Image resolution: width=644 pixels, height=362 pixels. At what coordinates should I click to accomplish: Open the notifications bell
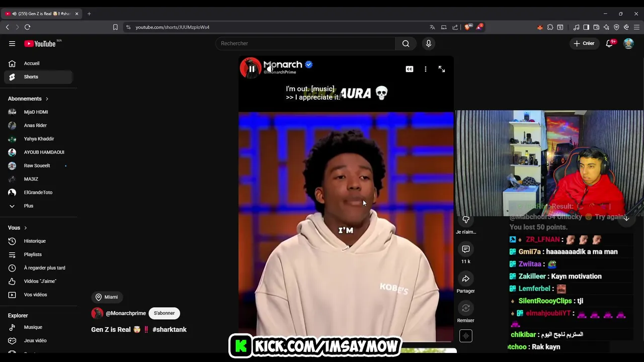(x=609, y=44)
